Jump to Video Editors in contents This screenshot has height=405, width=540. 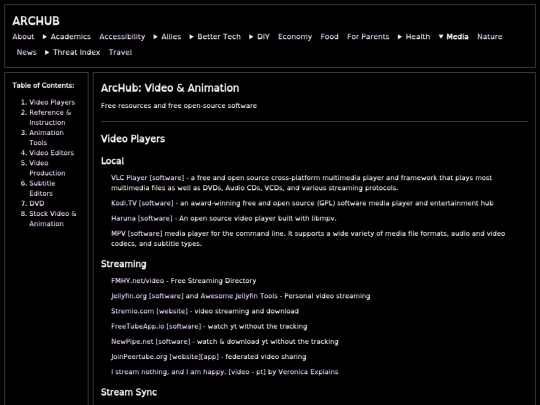52,153
